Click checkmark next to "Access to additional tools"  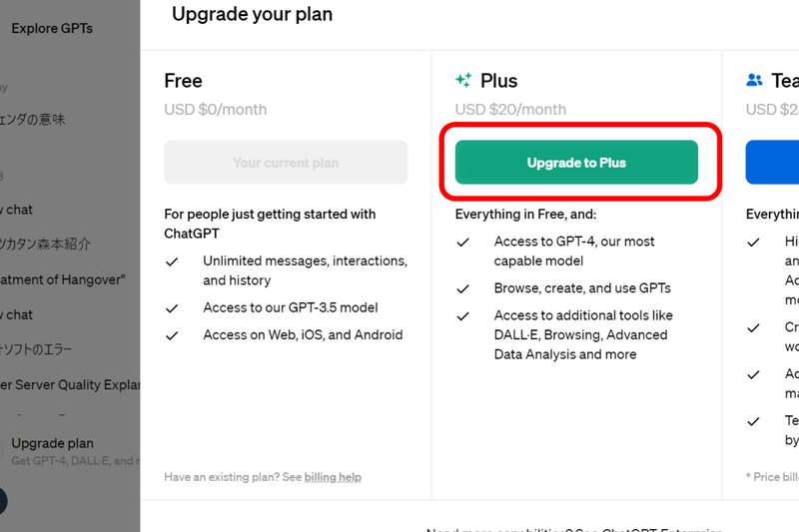pyautogui.click(x=463, y=316)
